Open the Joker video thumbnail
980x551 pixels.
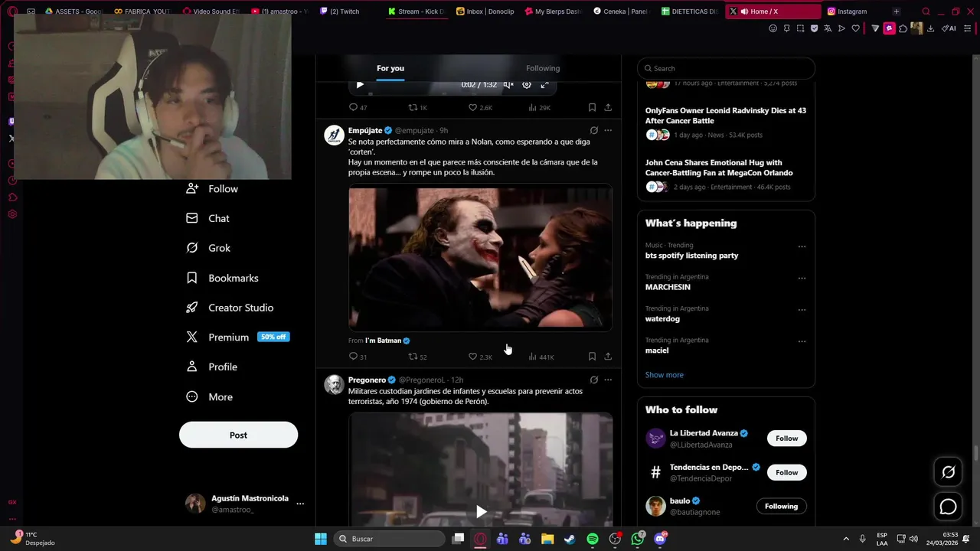tap(480, 258)
